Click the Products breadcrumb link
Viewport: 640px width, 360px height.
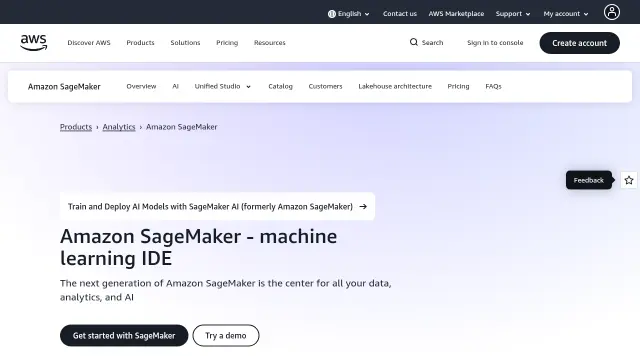pyautogui.click(x=76, y=127)
